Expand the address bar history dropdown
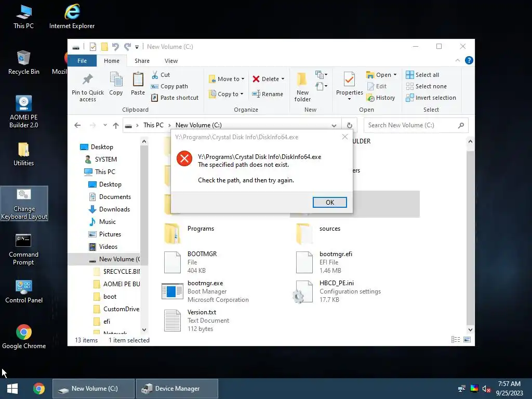The image size is (532, 399). click(334, 126)
